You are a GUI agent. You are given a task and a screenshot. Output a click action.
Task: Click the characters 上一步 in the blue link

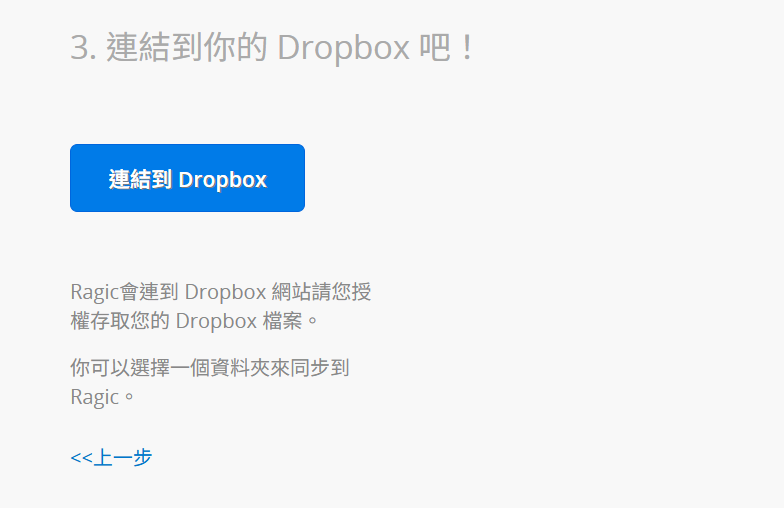click(122, 457)
